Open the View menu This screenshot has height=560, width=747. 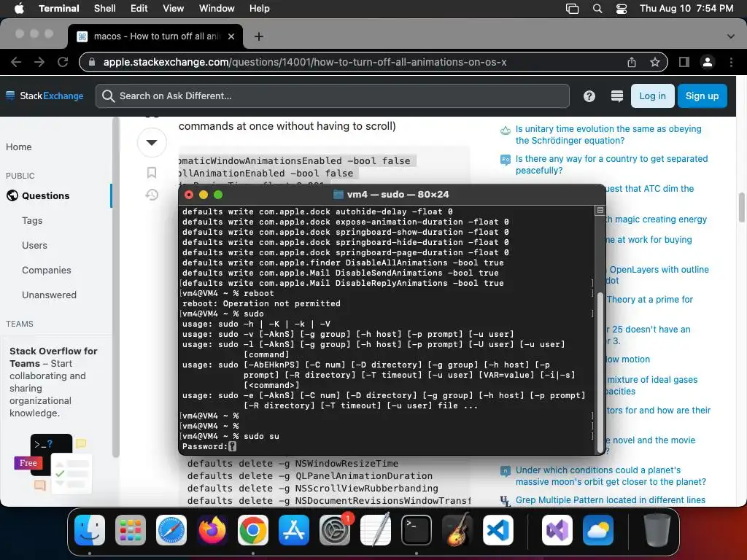click(x=174, y=8)
